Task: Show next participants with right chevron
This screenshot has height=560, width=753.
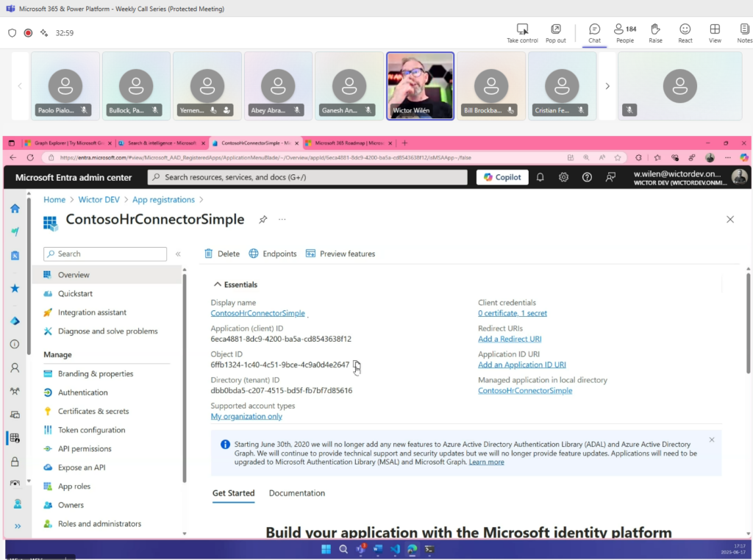Action: pyautogui.click(x=607, y=87)
